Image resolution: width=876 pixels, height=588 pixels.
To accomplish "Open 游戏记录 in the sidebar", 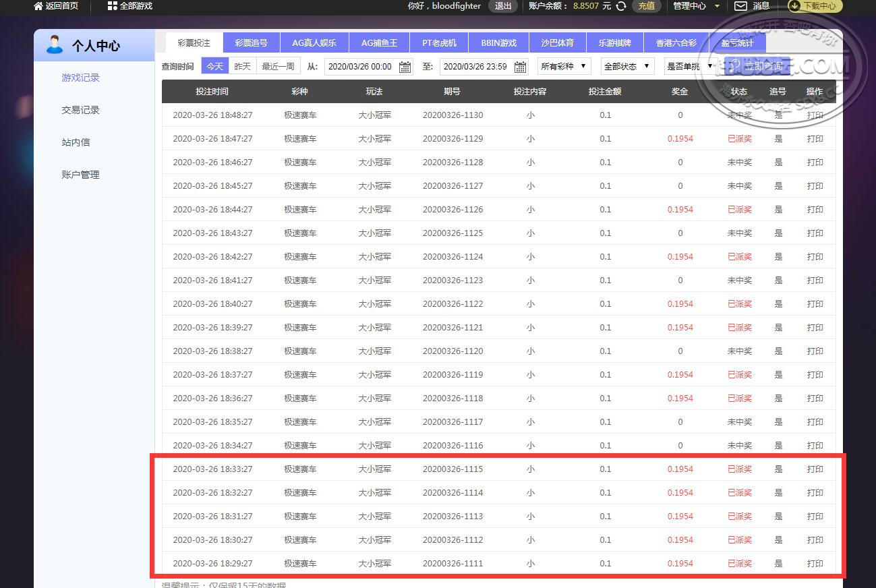I will [80, 78].
